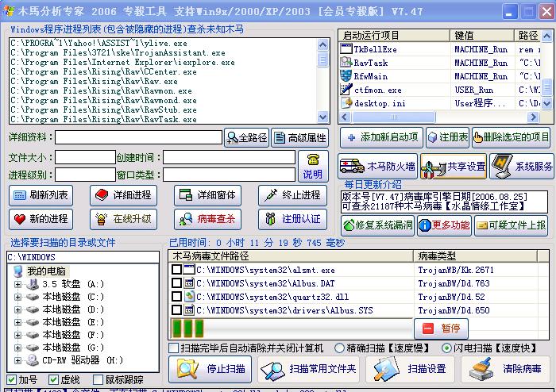Expand CD-RW 驱动器 (H:) node
This screenshot has width=556, height=392.
(x=17, y=360)
